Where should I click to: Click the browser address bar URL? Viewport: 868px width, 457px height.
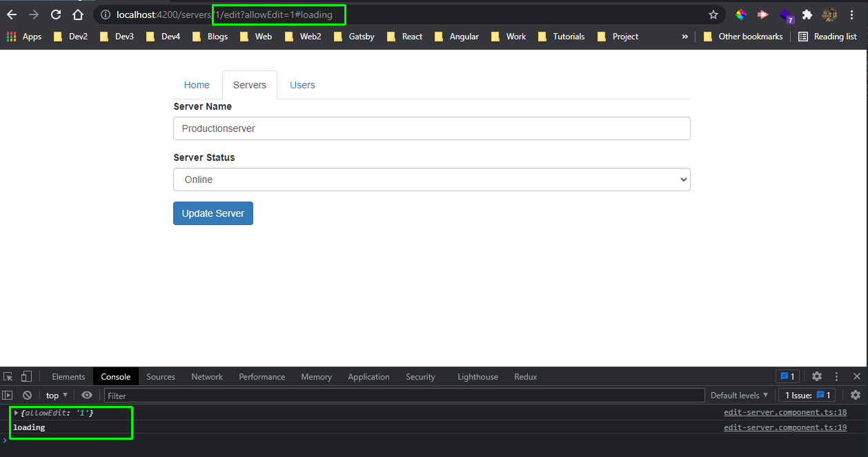(x=224, y=14)
